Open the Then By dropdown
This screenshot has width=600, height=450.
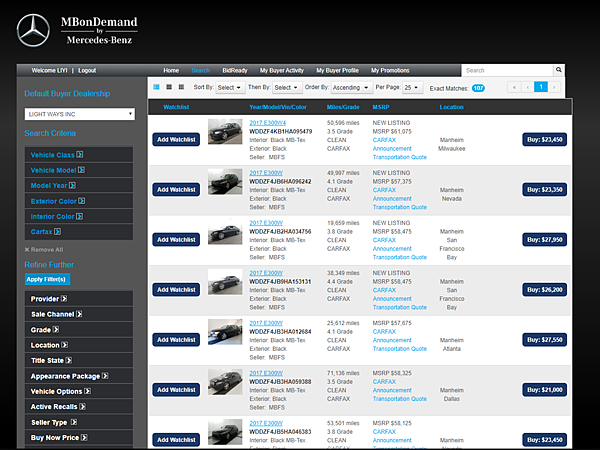coord(287,88)
